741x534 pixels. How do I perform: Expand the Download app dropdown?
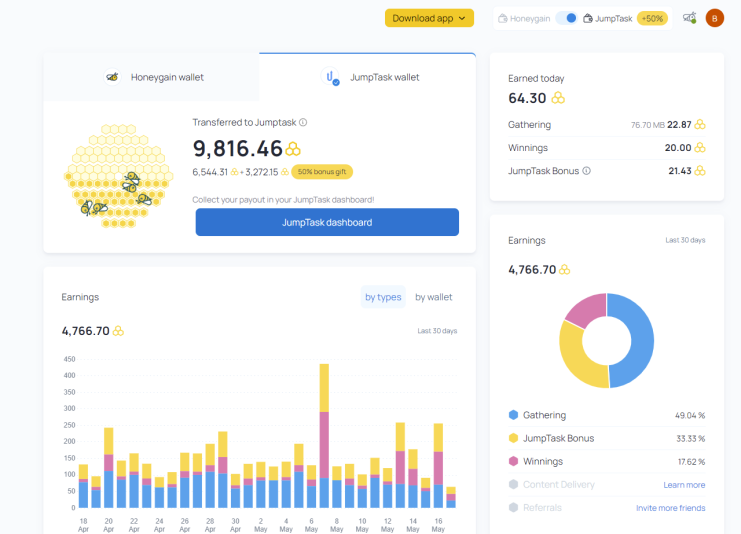(x=429, y=18)
